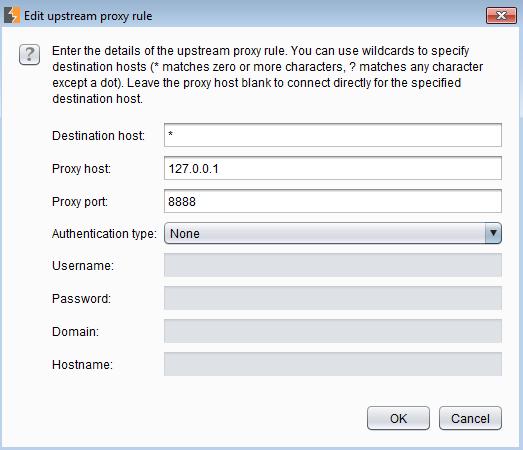This screenshot has height=450, width=523.
Task: Confirm the rule with the OK button
Action: 398,418
